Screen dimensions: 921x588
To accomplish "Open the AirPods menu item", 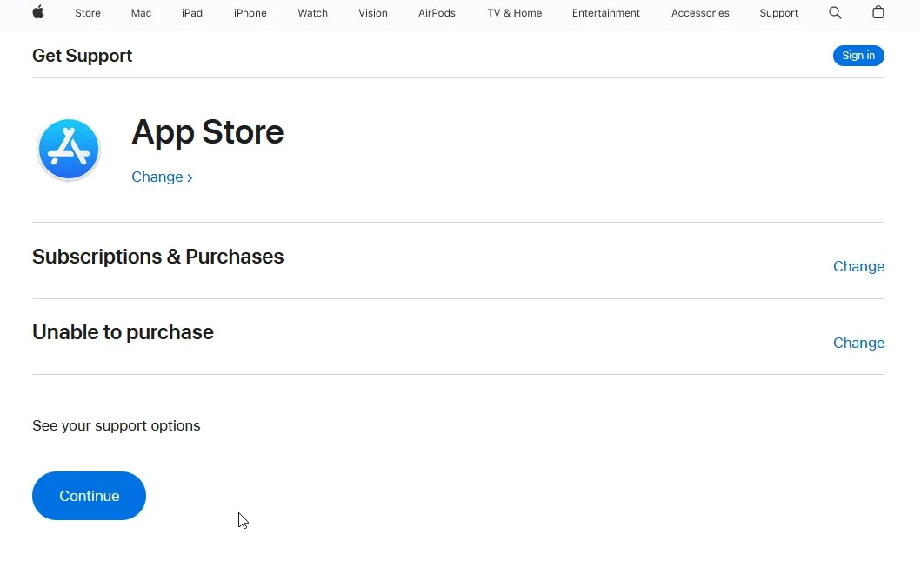I will [x=437, y=13].
